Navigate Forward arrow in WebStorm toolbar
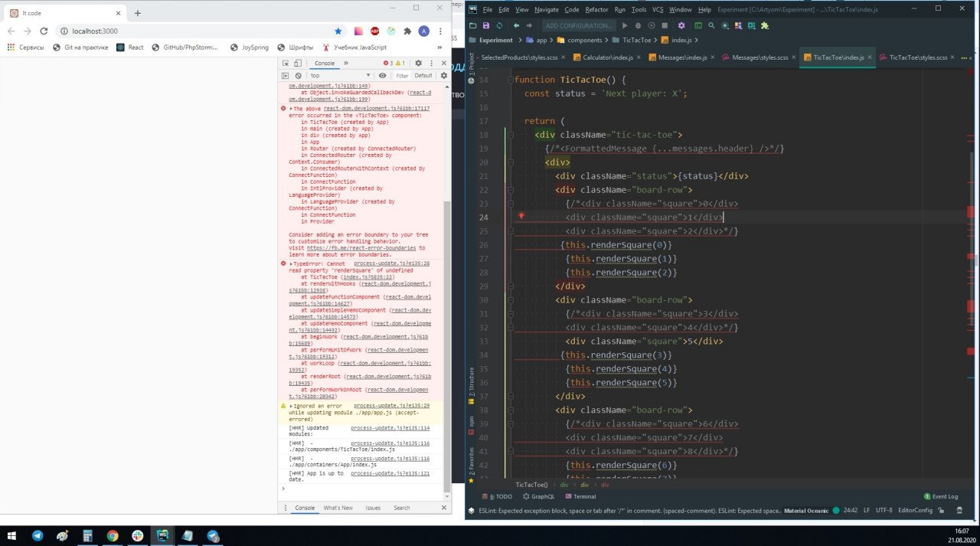 [529, 25]
